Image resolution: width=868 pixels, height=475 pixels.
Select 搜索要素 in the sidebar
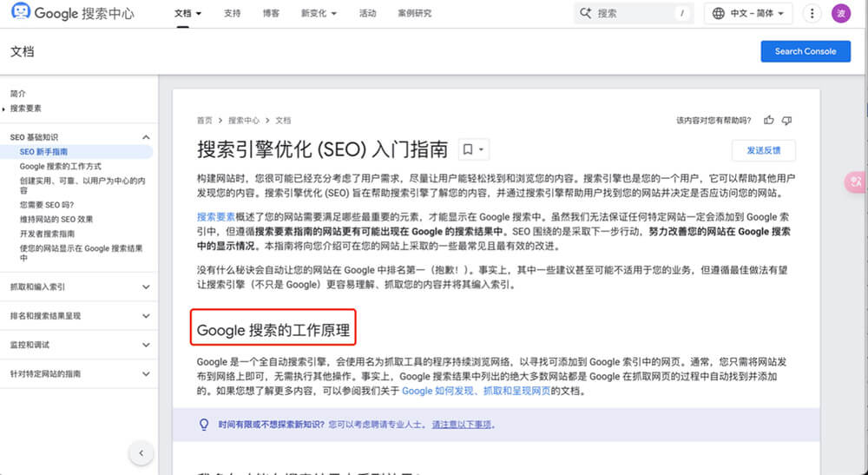(25, 109)
